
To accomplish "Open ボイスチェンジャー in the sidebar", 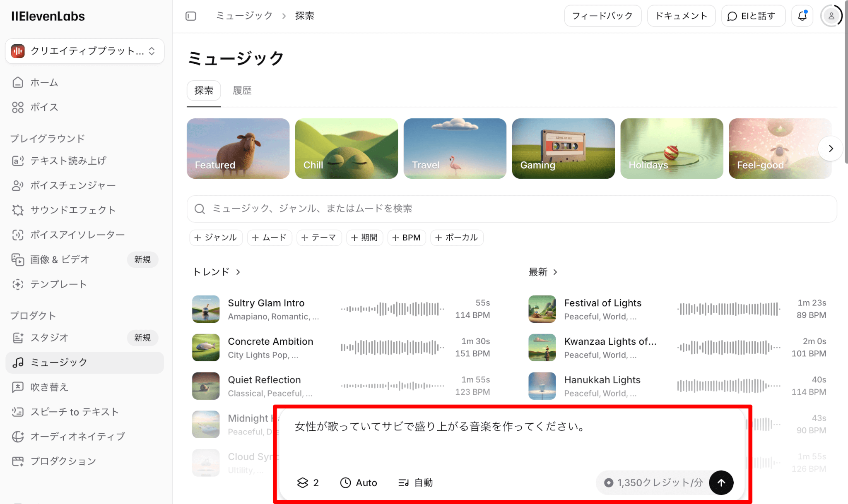I will [73, 185].
